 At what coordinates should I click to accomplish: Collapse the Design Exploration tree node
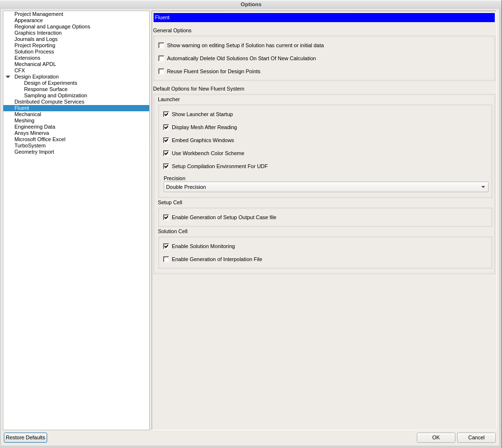[x=8, y=77]
